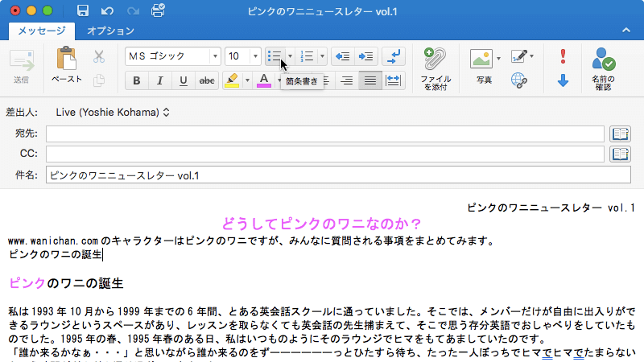Check names with 名前の確認
The width and height of the screenshot is (644, 362).
tap(603, 69)
